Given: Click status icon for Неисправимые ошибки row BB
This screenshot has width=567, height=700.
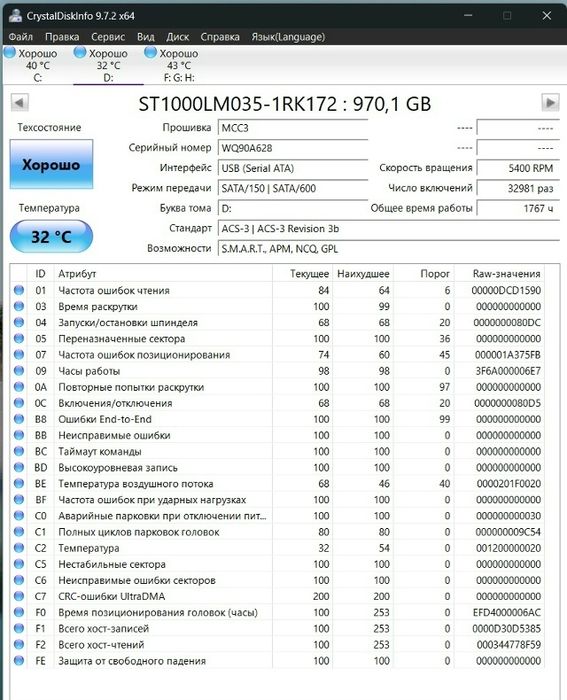Looking at the screenshot, I should coord(19,435).
